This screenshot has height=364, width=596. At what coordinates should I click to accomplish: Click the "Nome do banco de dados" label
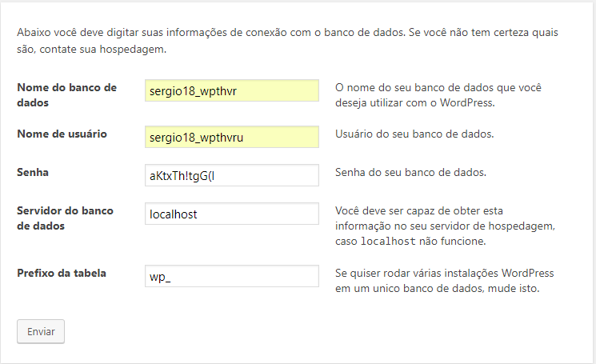click(66, 94)
